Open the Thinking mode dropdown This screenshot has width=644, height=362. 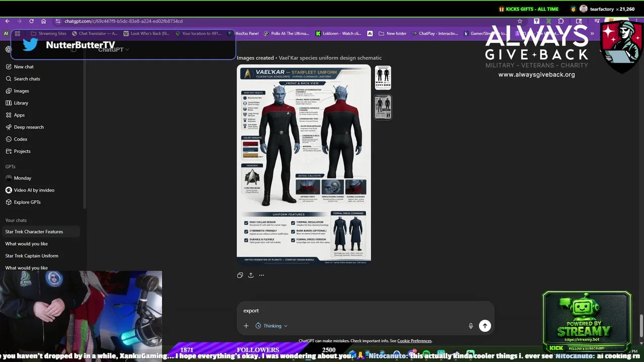point(272,326)
